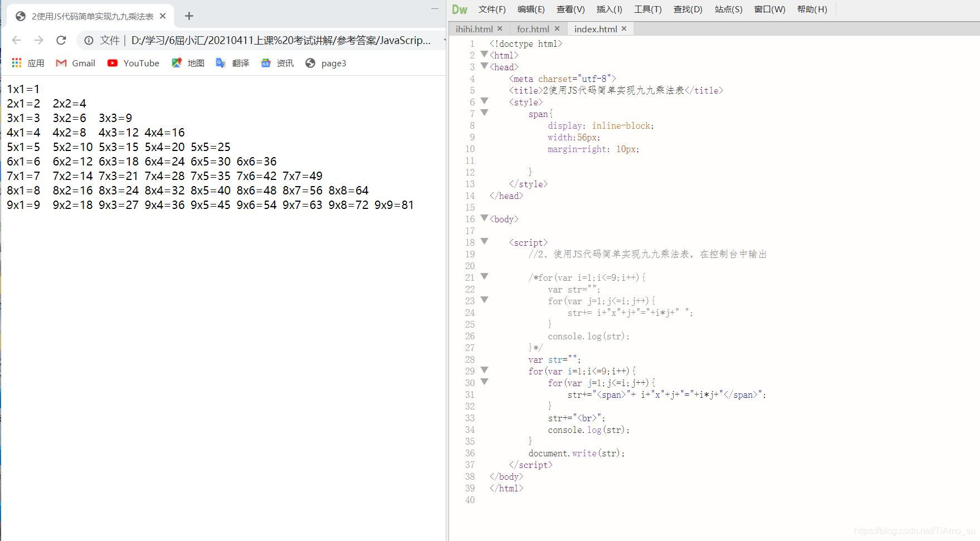Collapse the html element at line 2
This screenshot has width=980, height=541.
pos(484,55)
